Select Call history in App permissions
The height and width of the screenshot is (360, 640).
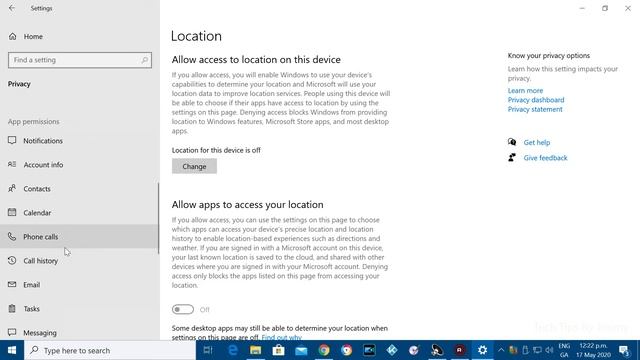pyautogui.click(x=80, y=260)
